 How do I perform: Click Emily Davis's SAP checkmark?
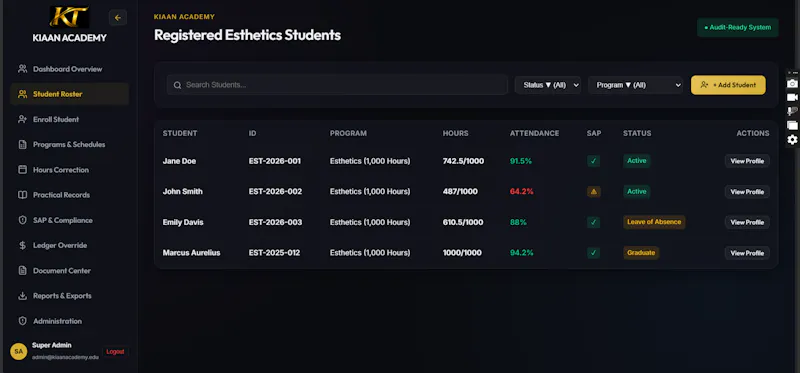pyautogui.click(x=593, y=222)
